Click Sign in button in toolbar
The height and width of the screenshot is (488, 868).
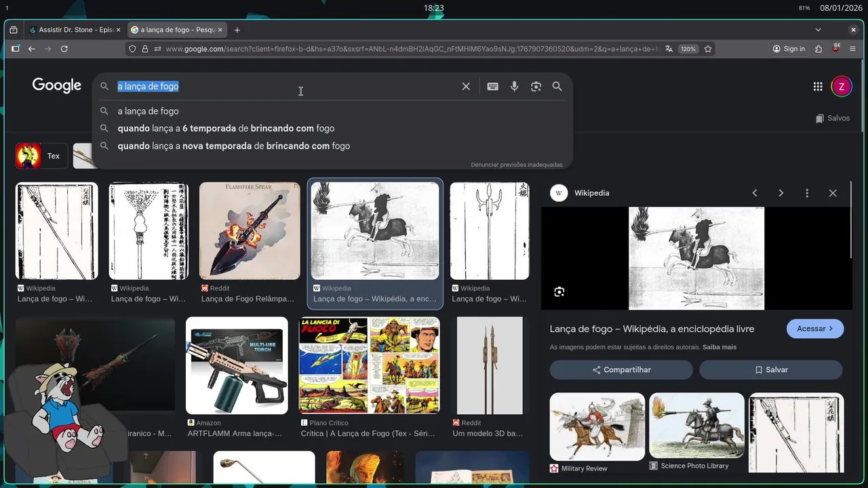click(789, 49)
